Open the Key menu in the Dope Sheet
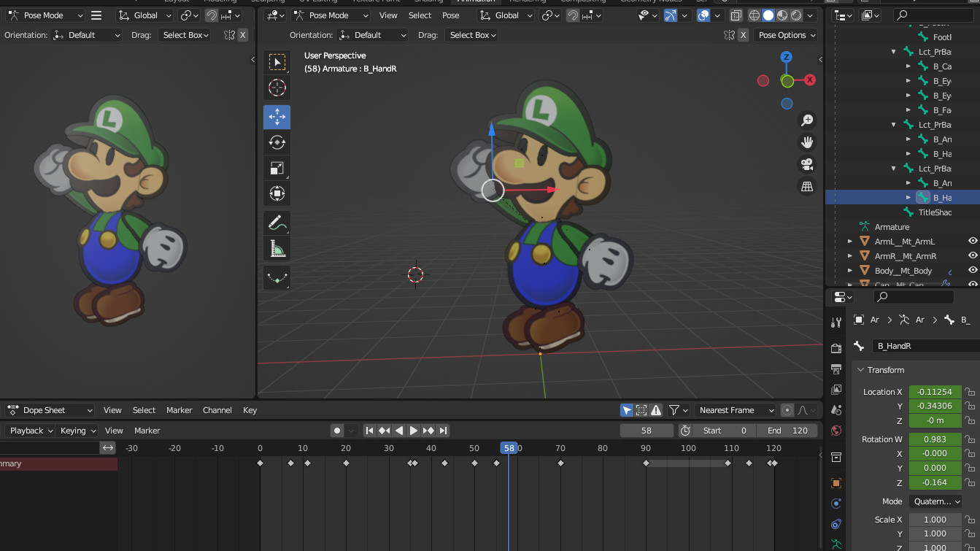The image size is (980, 551). 250,409
